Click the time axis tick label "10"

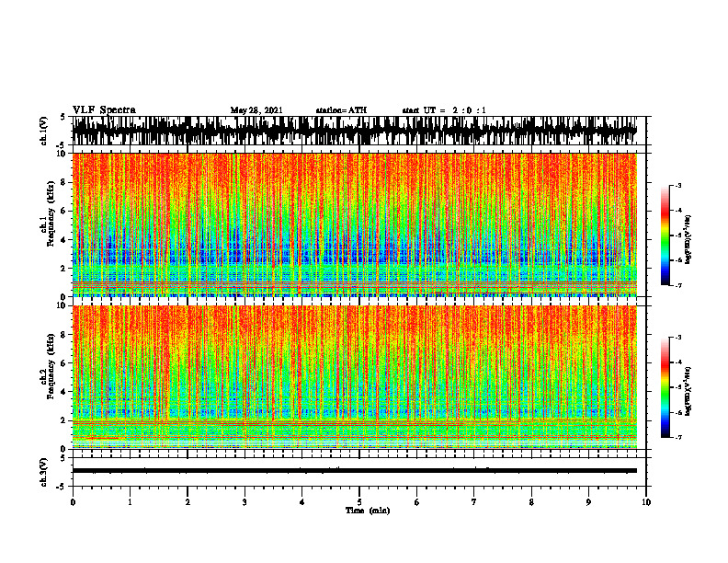click(x=646, y=502)
